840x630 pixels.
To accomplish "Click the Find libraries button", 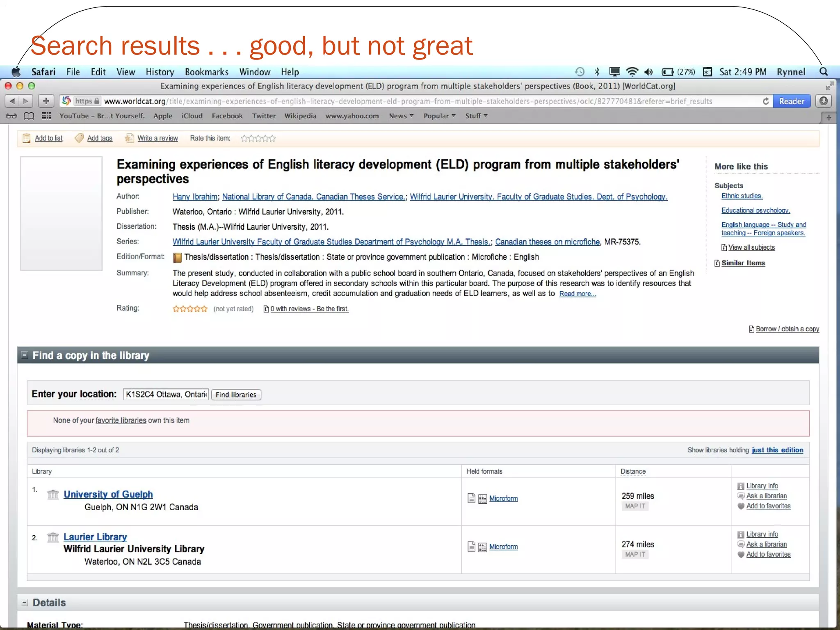I will pyautogui.click(x=236, y=395).
